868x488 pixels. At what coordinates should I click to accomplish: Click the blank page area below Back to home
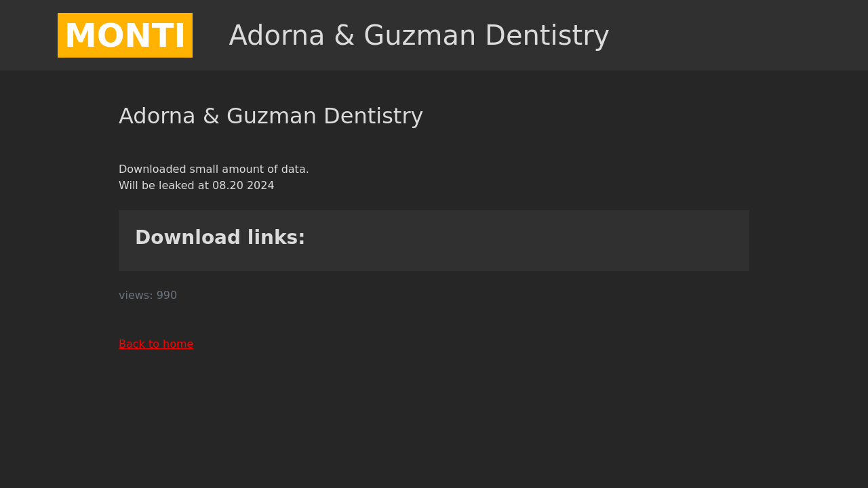(x=434, y=420)
